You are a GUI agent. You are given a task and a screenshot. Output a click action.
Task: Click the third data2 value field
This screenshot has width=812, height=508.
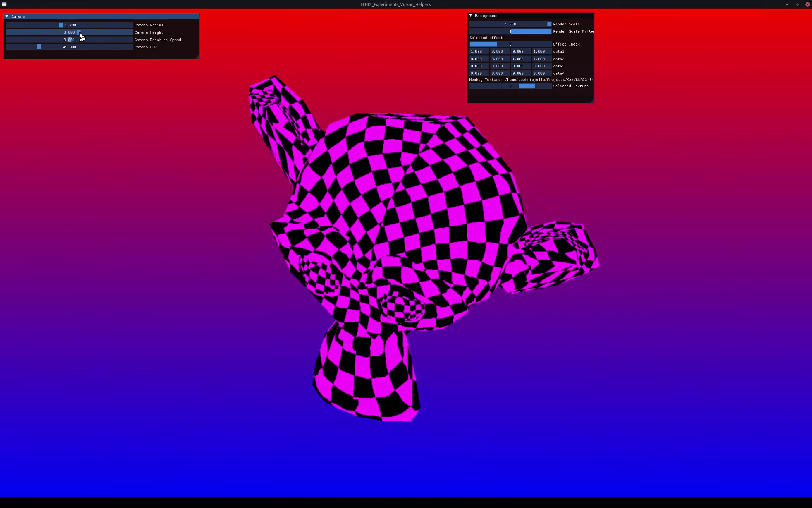click(x=521, y=59)
